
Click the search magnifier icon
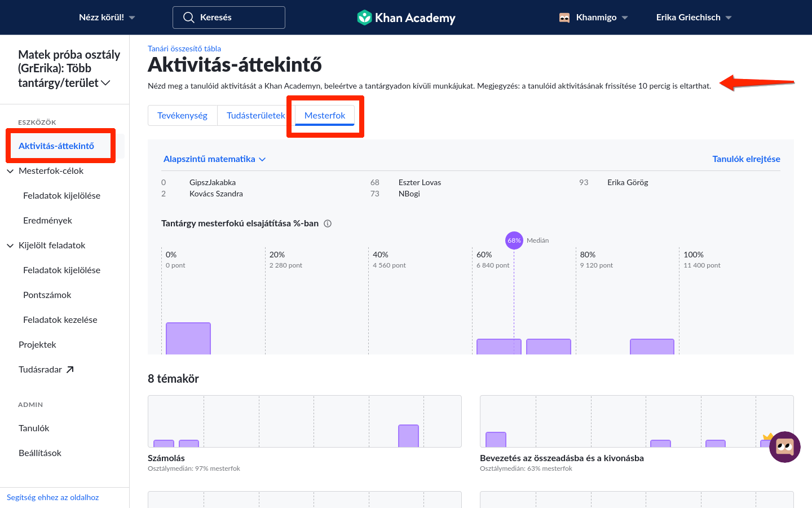(x=189, y=17)
